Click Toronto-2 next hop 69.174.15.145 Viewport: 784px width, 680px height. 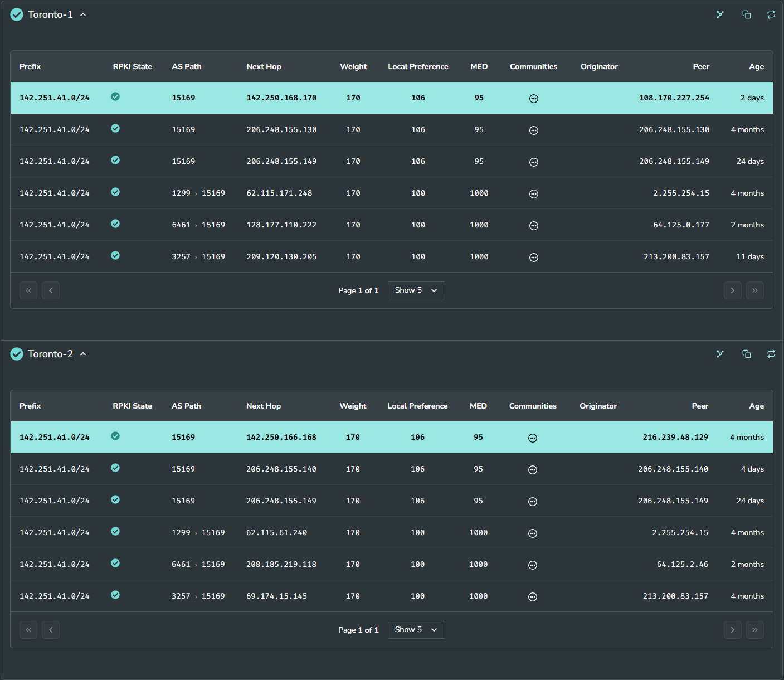coord(276,596)
